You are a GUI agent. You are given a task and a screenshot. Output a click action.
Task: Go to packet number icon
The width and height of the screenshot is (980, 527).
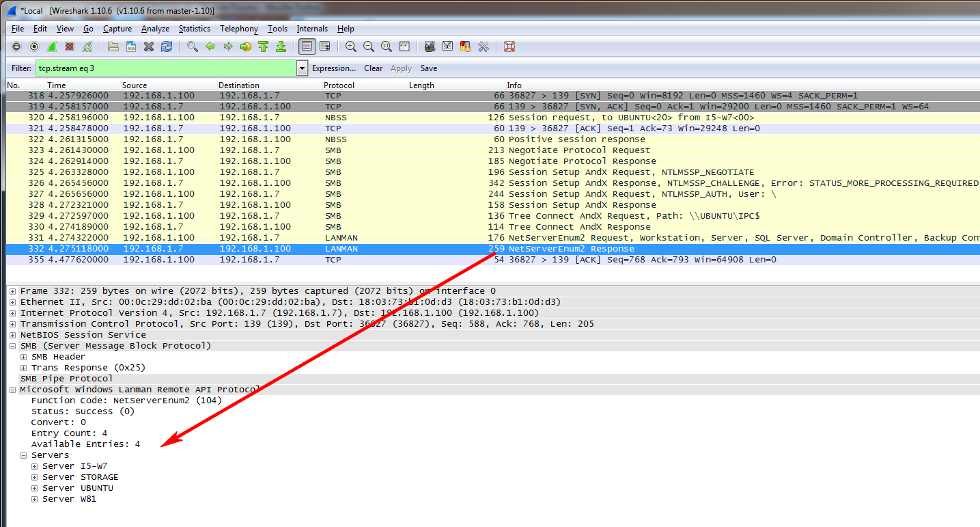coord(246,46)
